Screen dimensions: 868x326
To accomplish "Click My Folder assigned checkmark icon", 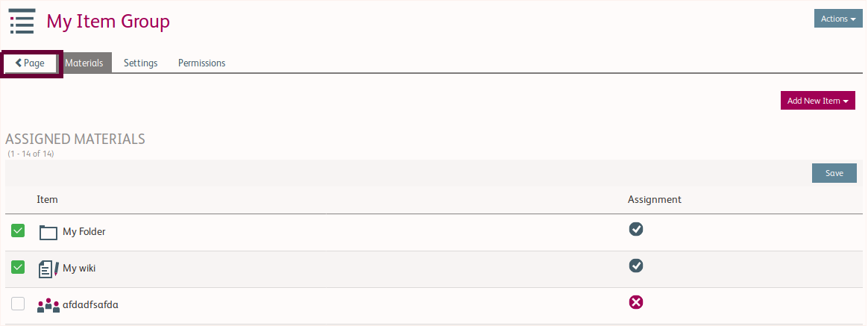I will click(636, 229).
